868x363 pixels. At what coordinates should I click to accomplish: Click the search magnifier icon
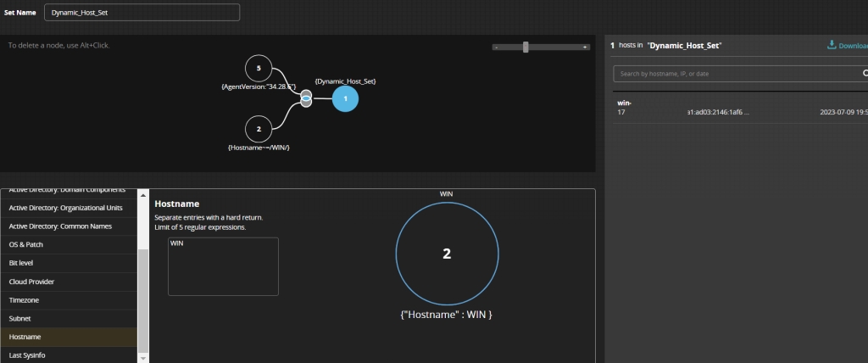[x=864, y=74]
